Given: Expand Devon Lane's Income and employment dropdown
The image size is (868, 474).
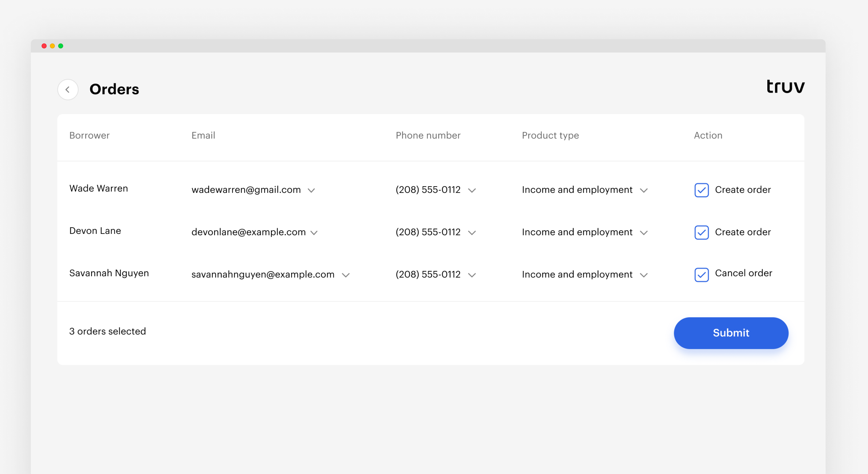Looking at the screenshot, I should [643, 233].
